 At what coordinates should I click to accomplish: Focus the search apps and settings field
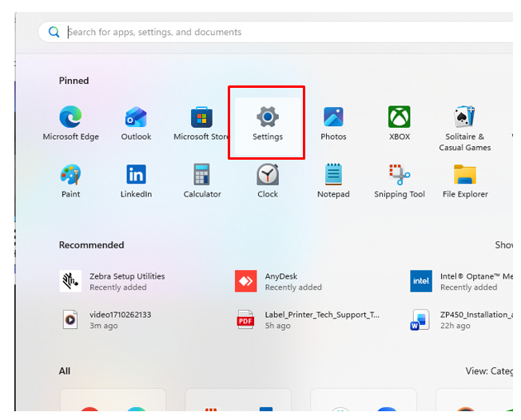[276, 32]
